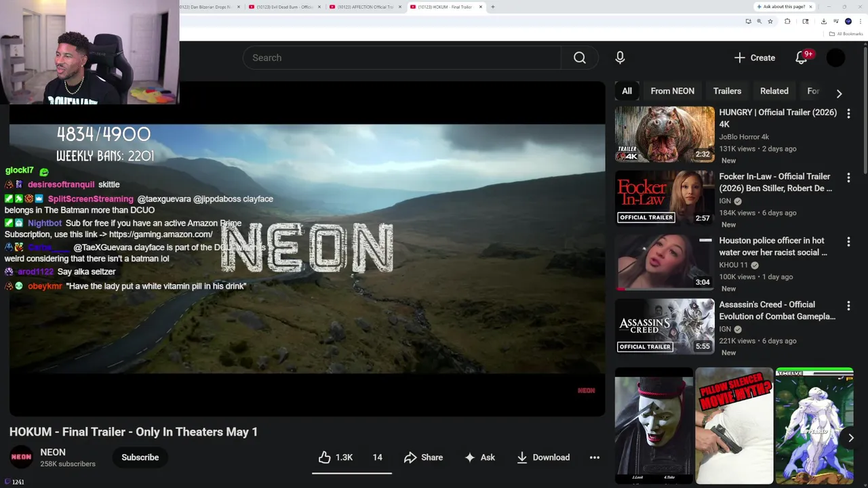Viewport: 868px width, 488px height.
Task: Dismiss the Ask about this page prompt
Action: coord(810,7)
